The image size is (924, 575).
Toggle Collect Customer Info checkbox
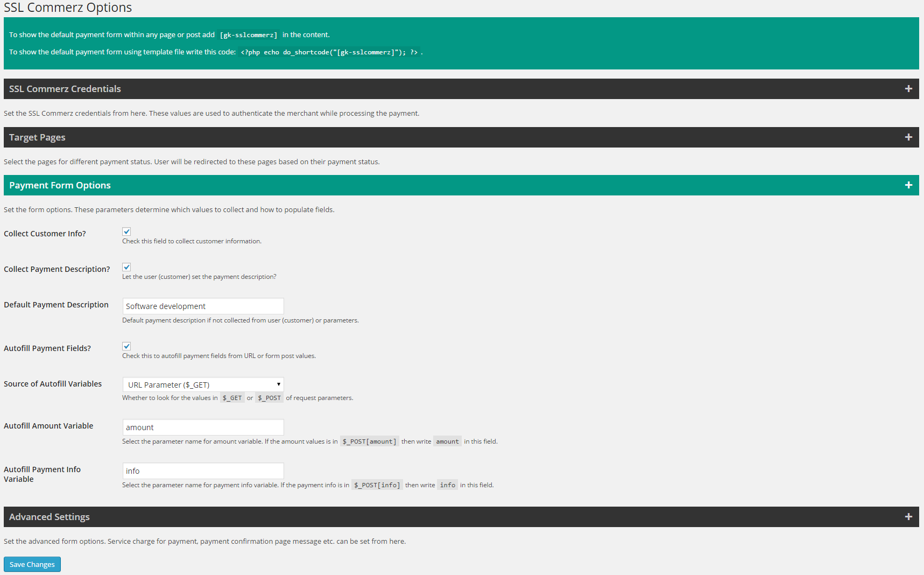point(126,232)
